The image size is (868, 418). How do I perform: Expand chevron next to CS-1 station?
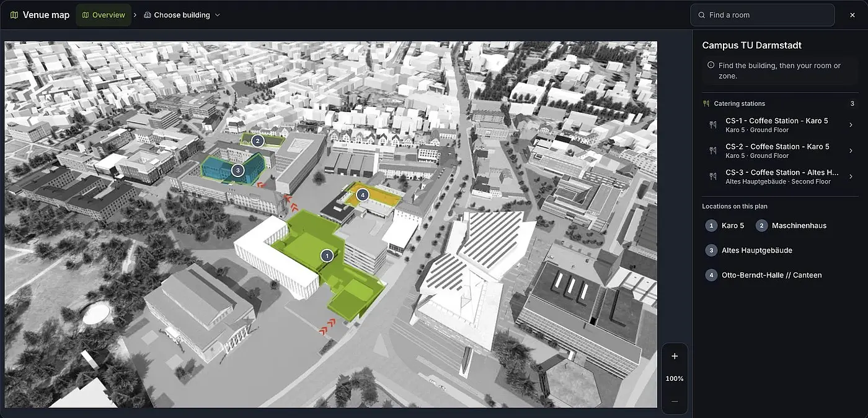851,125
